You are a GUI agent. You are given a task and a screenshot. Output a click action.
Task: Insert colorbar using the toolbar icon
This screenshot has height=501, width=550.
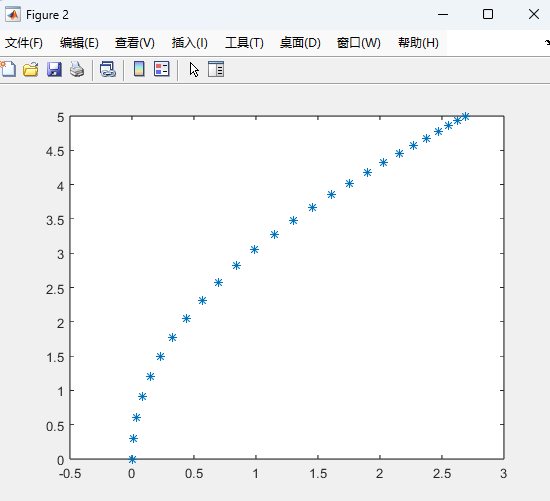pyautogui.click(x=139, y=69)
